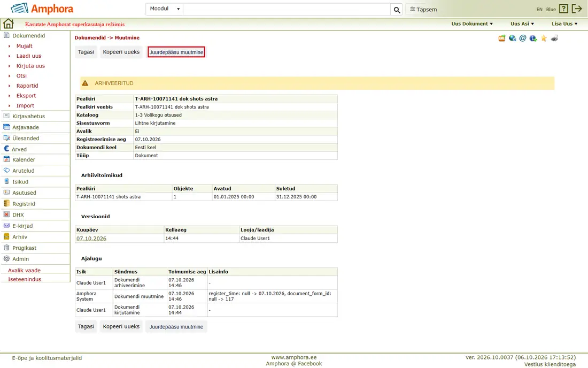The width and height of the screenshot is (588, 368).
Task: Expand the Uus Dokument menu
Action: pos(472,24)
